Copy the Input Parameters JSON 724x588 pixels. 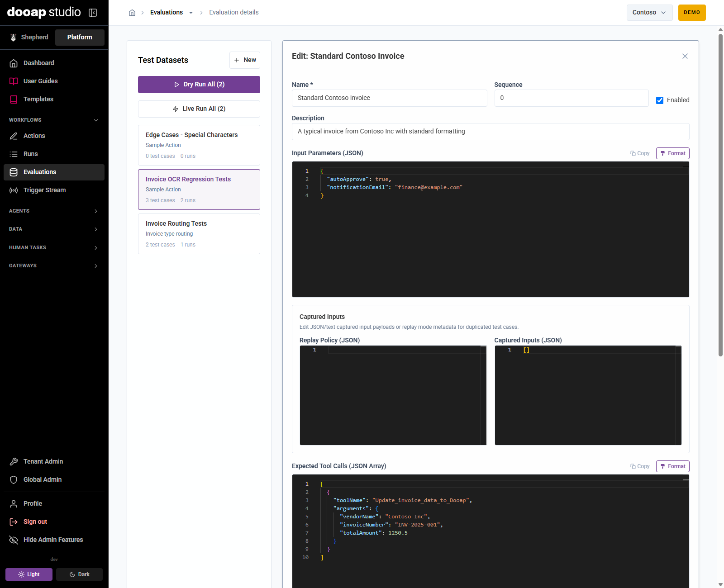tap(640, 153)
